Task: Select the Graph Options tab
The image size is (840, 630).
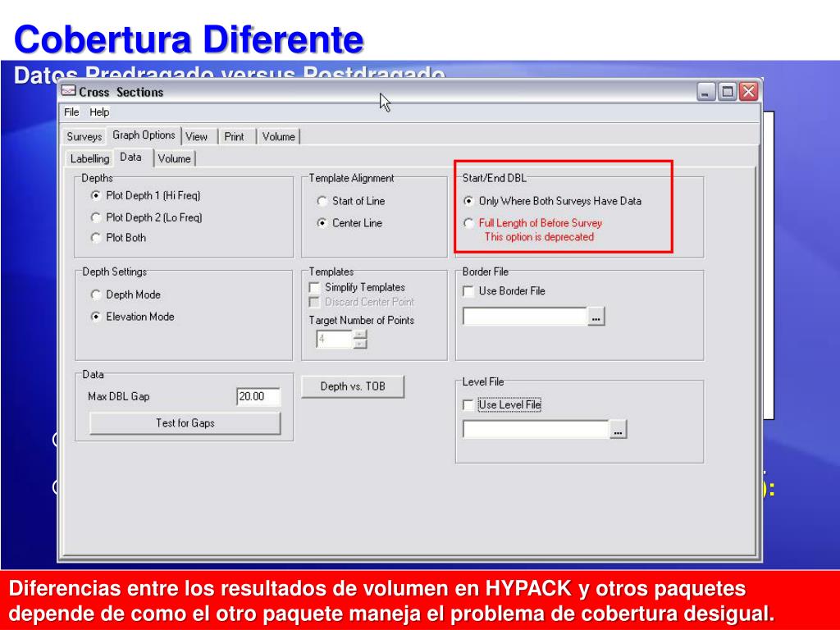Action: pyautogui.click(x=144, y=135)
